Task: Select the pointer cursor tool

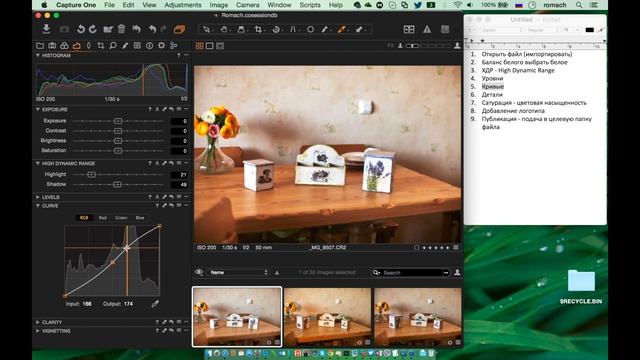Action: pos(207,29)
